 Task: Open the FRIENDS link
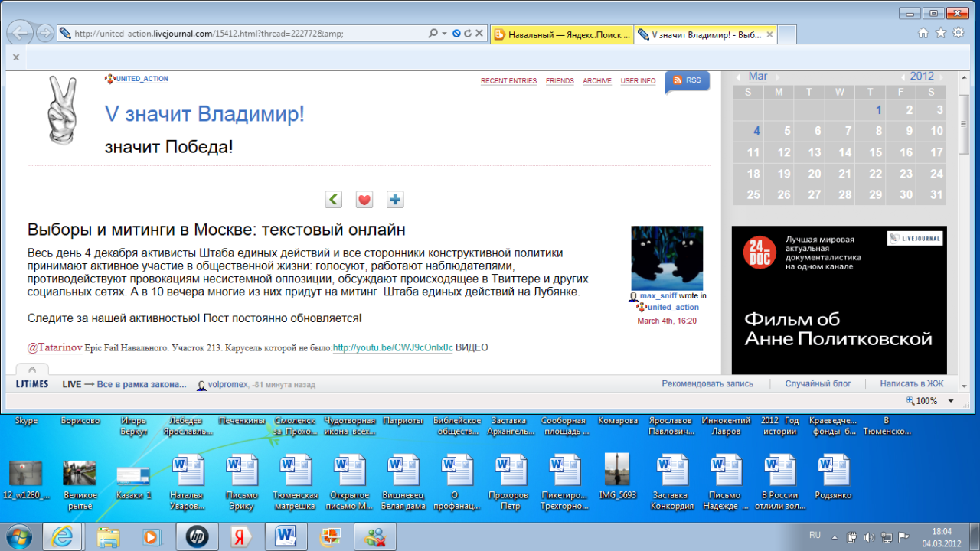(x=560, y=81)
